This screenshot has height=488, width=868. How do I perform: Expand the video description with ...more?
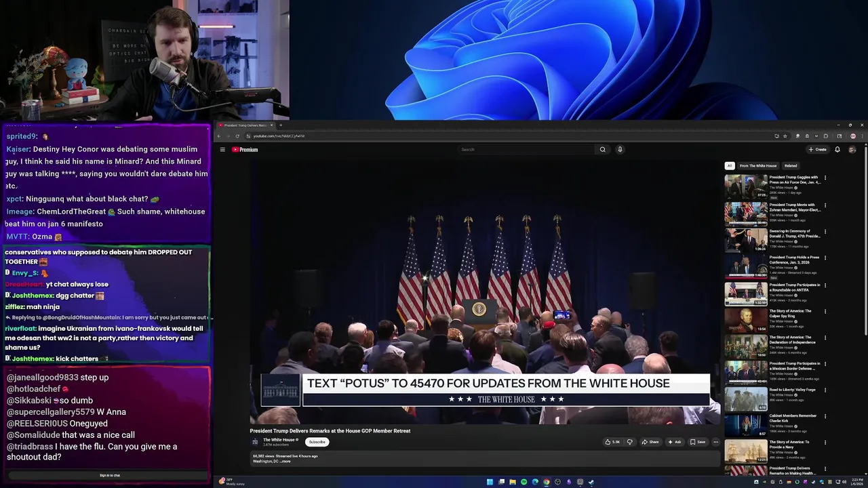point(285,462)
